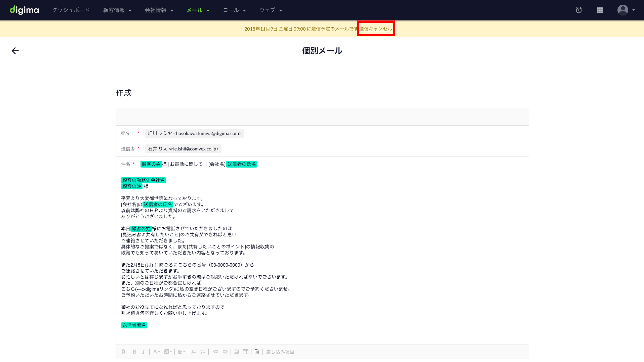
Task: Open the text alignment dropdown
Action: pyautogui.click(x=182, y=352)
